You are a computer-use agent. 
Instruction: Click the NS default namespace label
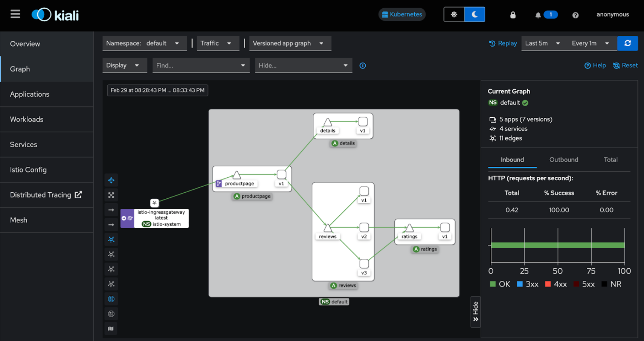[x=334, y=302]
